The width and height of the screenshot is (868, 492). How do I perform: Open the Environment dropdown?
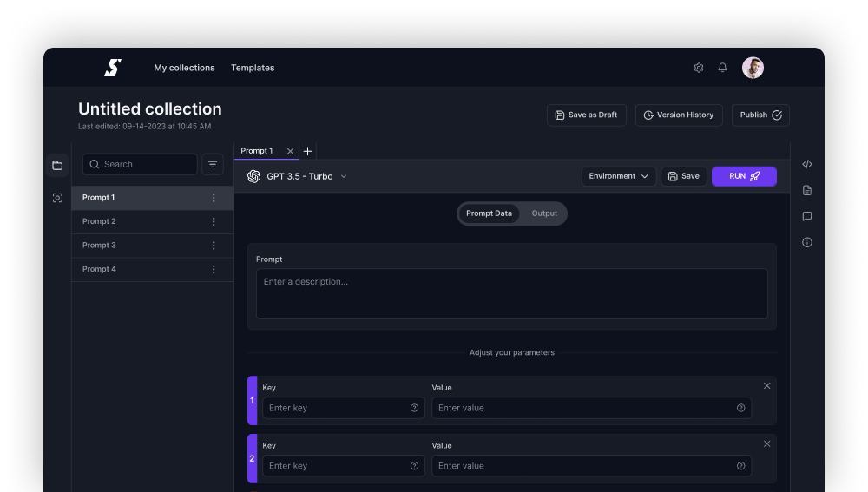618,176
